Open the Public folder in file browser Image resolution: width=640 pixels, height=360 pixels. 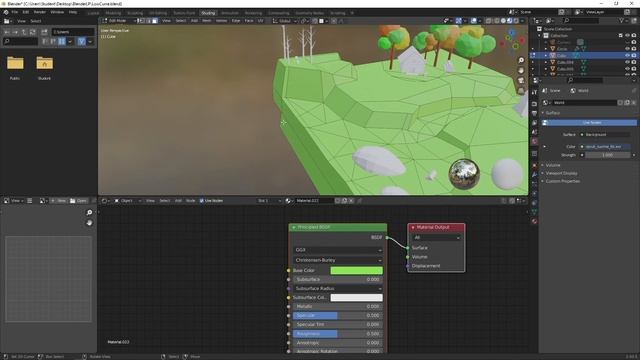coord(15,67)
